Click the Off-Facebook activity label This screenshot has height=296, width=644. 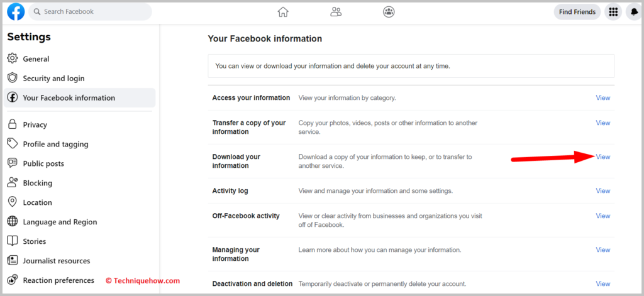[246, 216]
